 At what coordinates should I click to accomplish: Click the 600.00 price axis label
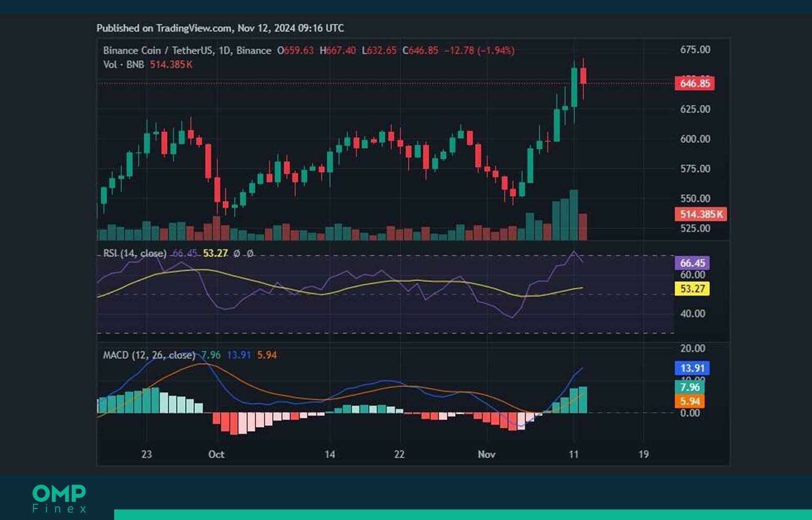point(695,139)
